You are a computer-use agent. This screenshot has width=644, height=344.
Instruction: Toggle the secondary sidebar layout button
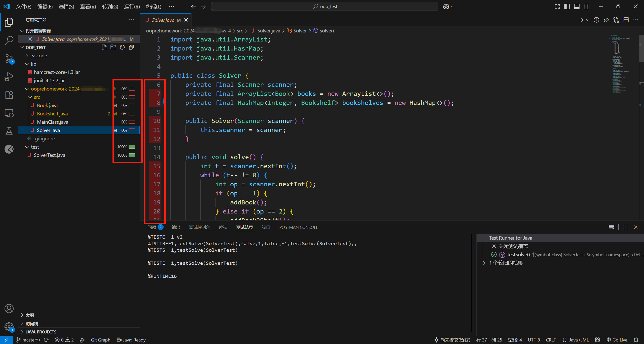[586, 7]
